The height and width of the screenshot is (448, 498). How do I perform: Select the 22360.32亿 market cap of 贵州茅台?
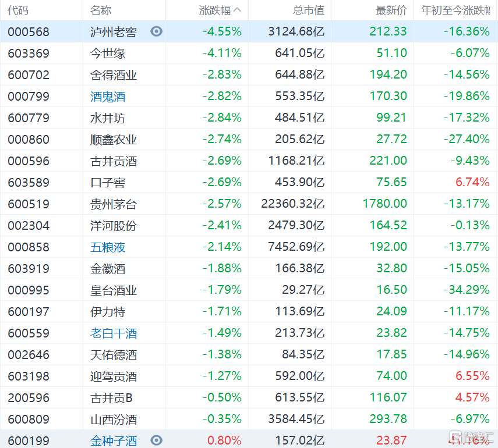(293, 204)
